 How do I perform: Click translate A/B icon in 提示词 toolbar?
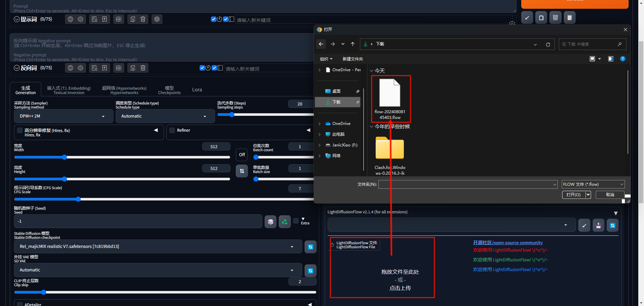point(119,19)
